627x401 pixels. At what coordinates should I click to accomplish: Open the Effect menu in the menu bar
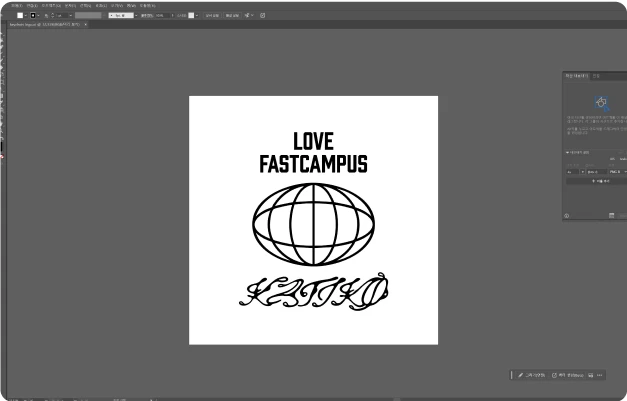101,6
